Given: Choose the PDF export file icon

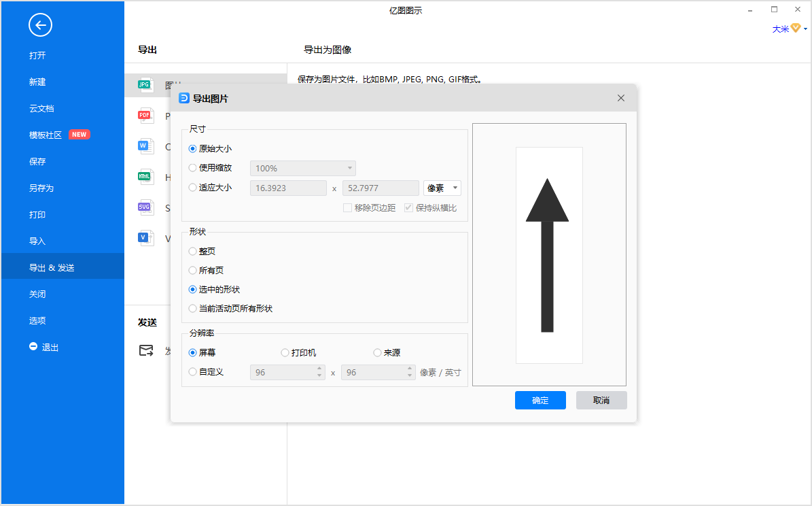Looking at the screenshot, I should 145,116.
